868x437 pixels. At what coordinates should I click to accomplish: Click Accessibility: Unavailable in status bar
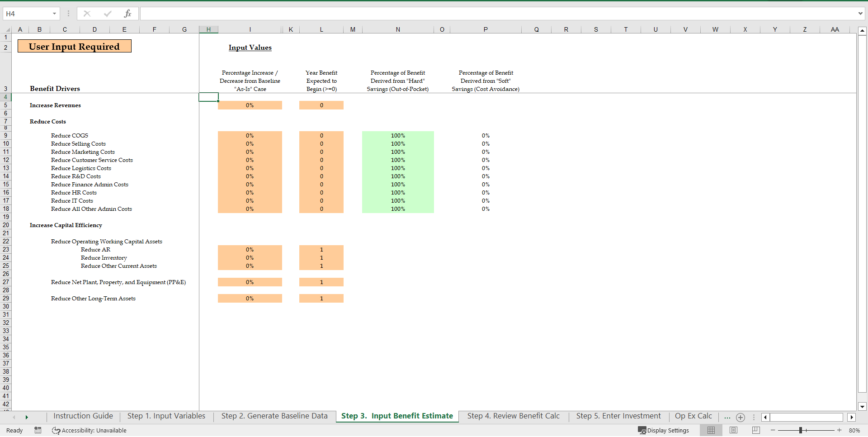click(89, 430)
